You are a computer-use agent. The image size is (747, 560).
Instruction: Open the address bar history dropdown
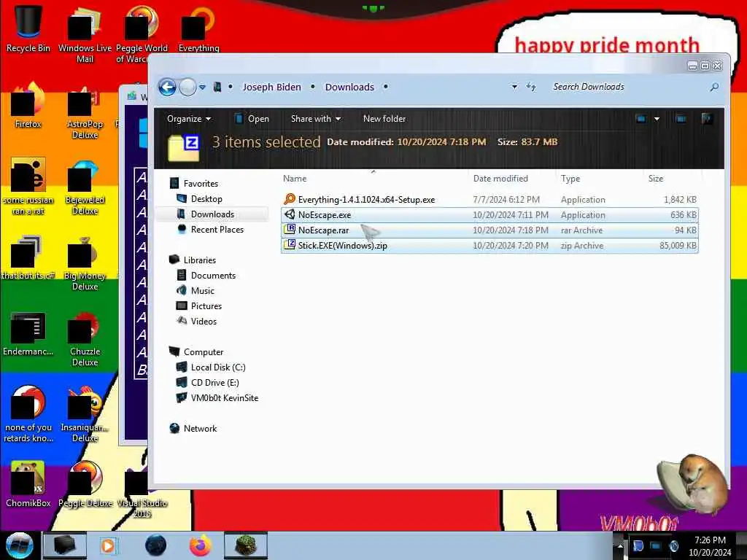[514, 87]
